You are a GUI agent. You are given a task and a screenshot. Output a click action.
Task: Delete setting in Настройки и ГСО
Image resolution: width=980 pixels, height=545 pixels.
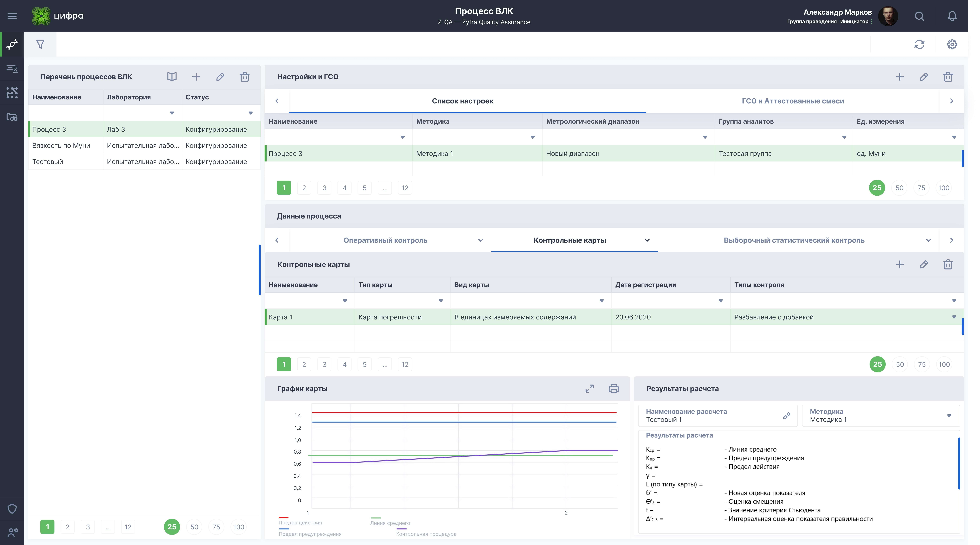(x=948, y=76)
